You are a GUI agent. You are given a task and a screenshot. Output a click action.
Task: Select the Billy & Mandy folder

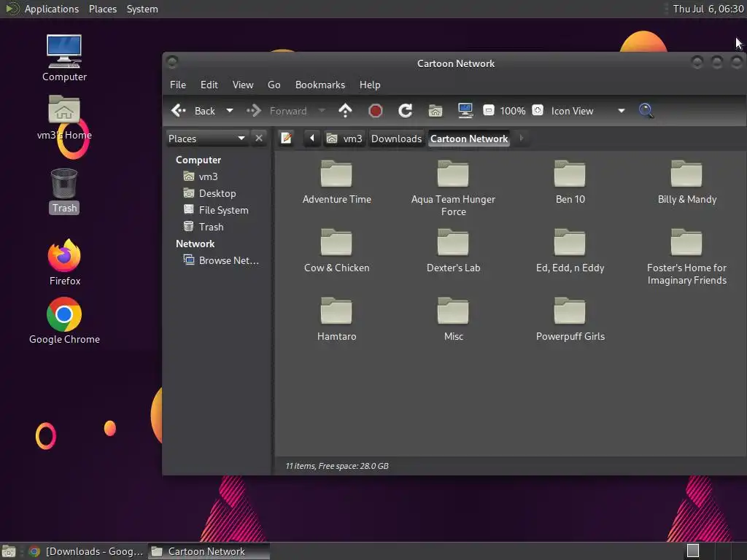tap(686, 183)
